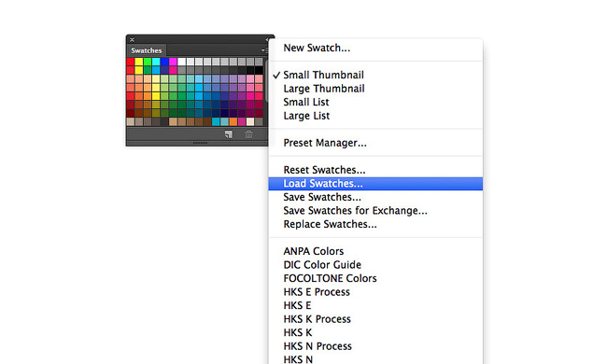The image size is (607, 364).
Task: Pick the pure black swatch
Action: tap(259, 70)
